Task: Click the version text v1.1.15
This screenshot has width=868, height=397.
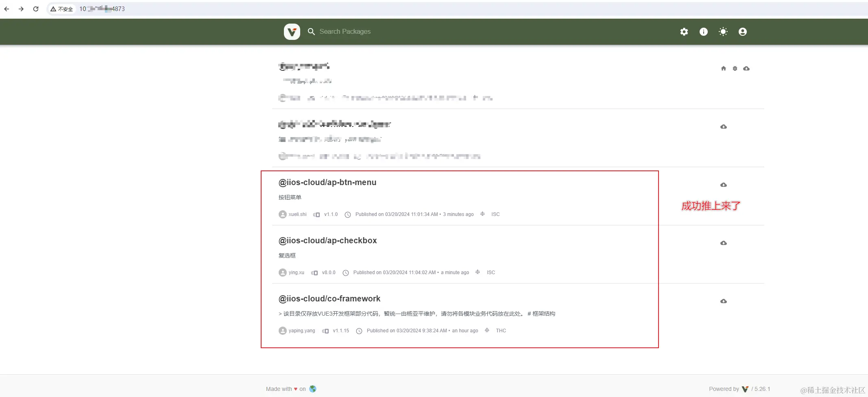Action: click(341, 331)
